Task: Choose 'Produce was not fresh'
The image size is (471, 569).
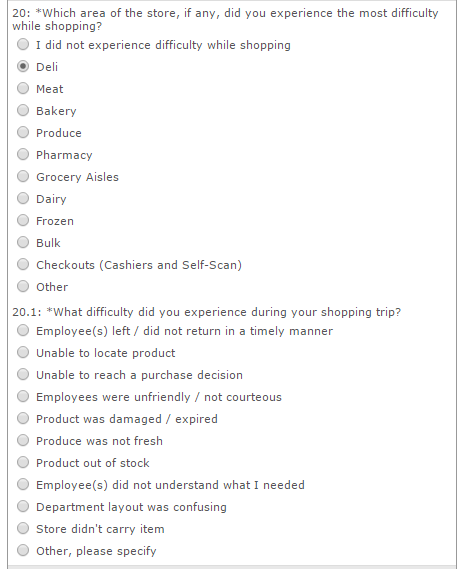Action: pos(23,440)
